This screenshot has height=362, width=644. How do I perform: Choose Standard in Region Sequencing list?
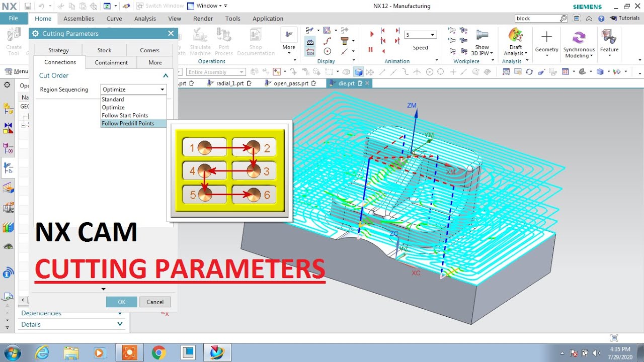click(x=133, y=100)
